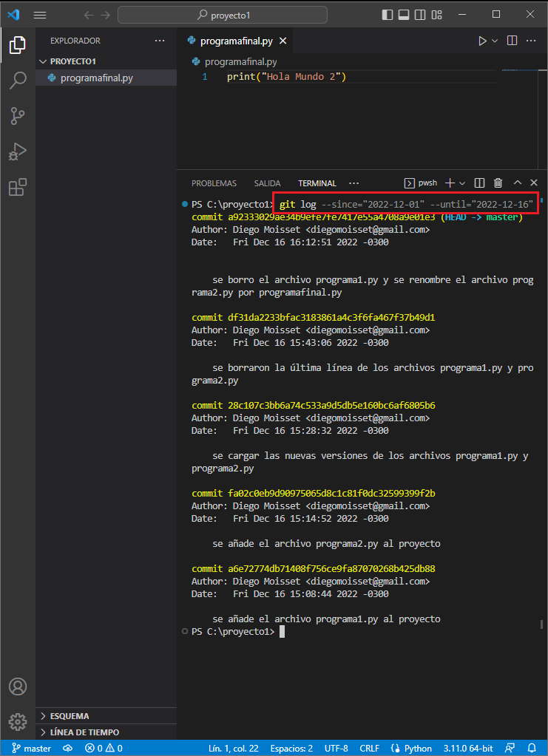Go back with the left arrow
The image size is (548, 756).
pos(88,15)
